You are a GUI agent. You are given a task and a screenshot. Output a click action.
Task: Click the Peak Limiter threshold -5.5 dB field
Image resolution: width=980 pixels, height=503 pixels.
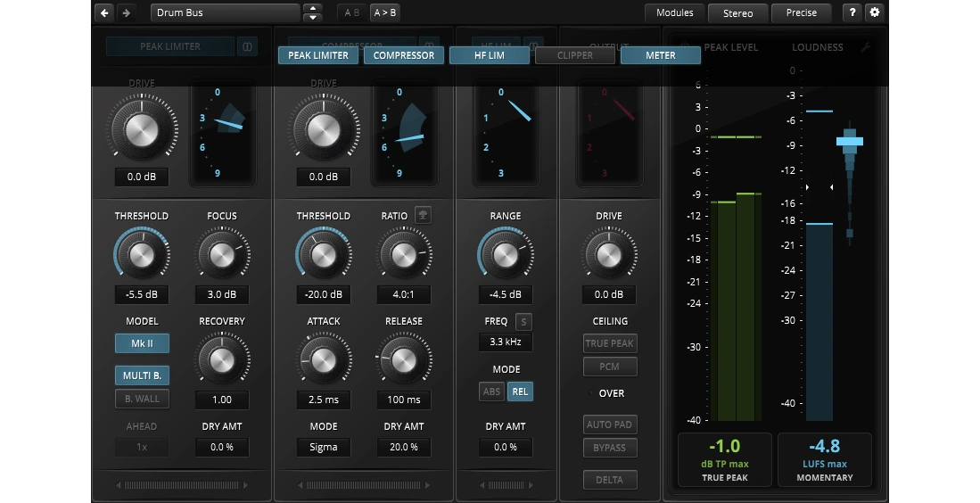tap(142, 294)
